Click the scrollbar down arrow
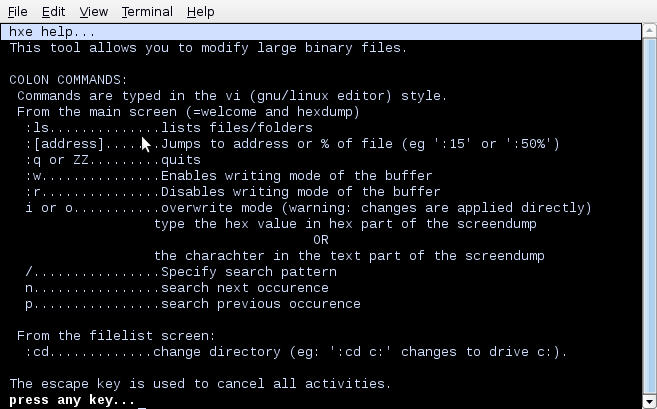Screen dimensions: 657x409 coord(649,401)
